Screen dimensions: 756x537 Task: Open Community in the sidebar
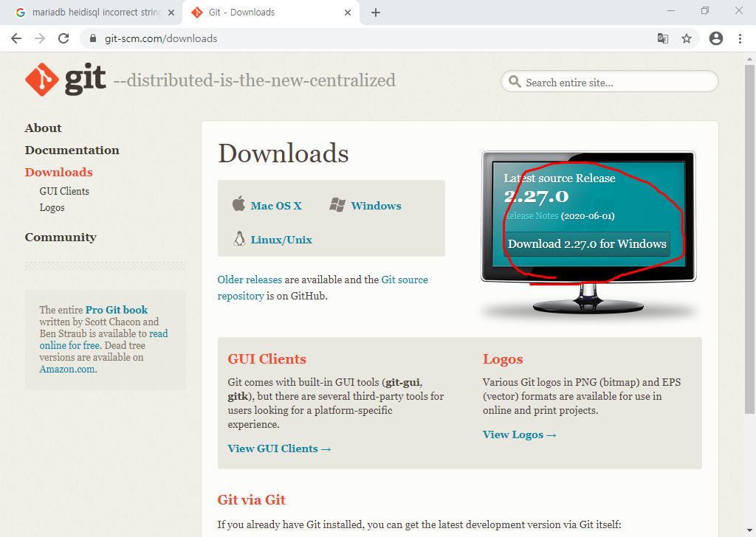point(61,238)
